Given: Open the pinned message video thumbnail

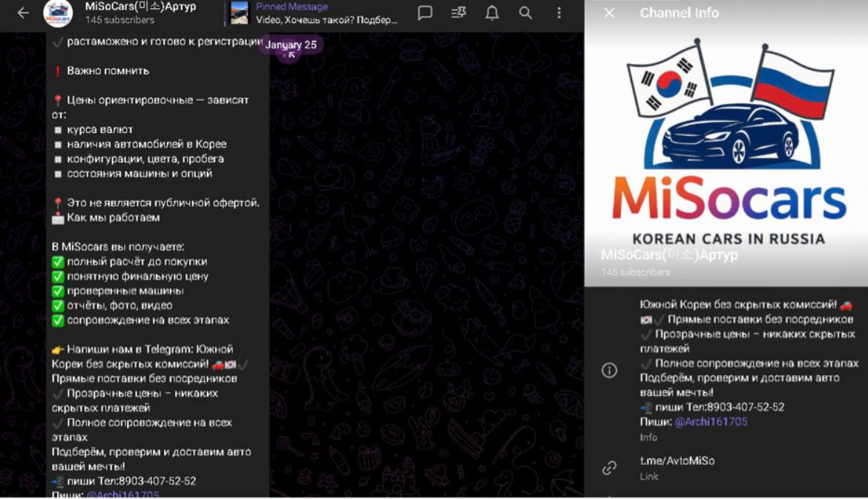Looking at the screenshot, I should (x=240, y=13).
